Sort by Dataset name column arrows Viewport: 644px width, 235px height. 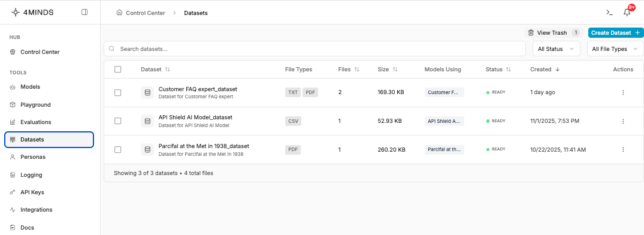[168, 70]
